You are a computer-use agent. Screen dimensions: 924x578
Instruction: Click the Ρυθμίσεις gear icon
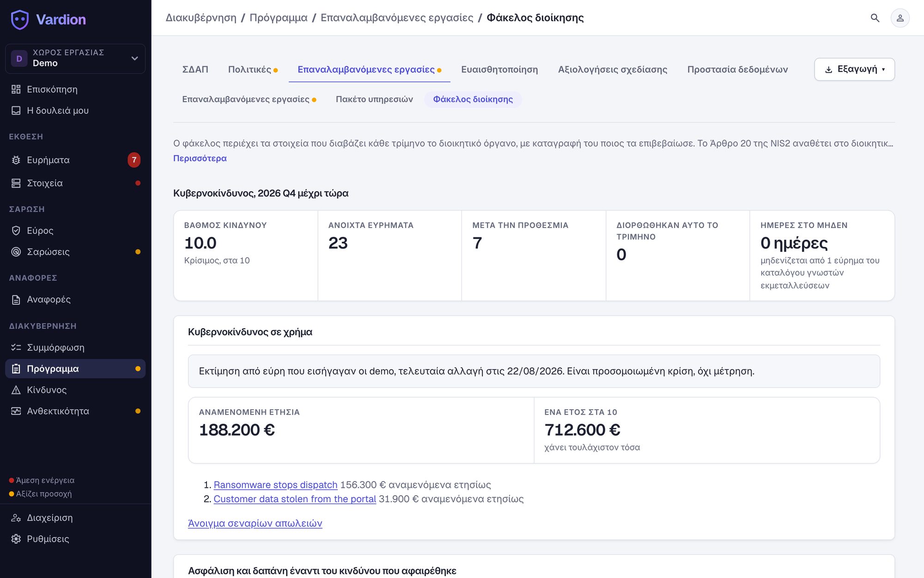pos(16,539)
